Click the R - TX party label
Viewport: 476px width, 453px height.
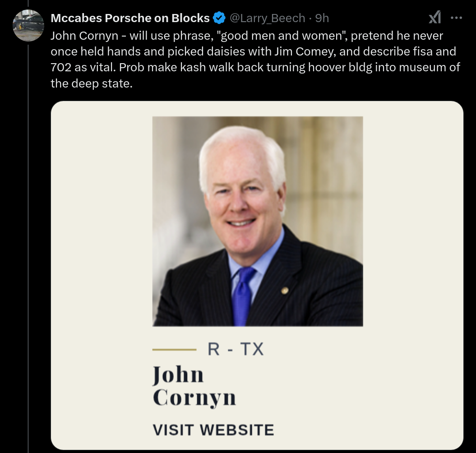(236, 349)
